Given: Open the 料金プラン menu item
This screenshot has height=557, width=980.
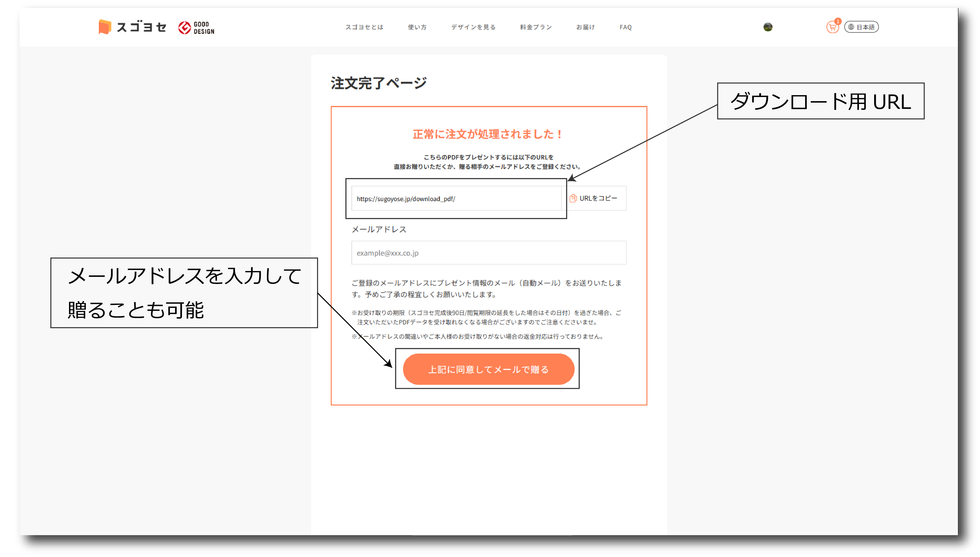Looking at the screenshot, I should coord(535,27).
